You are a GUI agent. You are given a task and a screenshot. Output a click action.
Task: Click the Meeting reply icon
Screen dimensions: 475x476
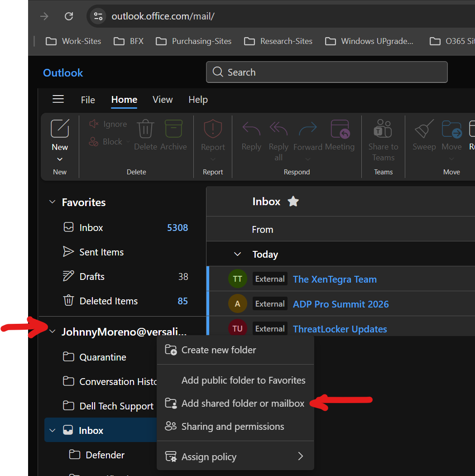[340, 129]
